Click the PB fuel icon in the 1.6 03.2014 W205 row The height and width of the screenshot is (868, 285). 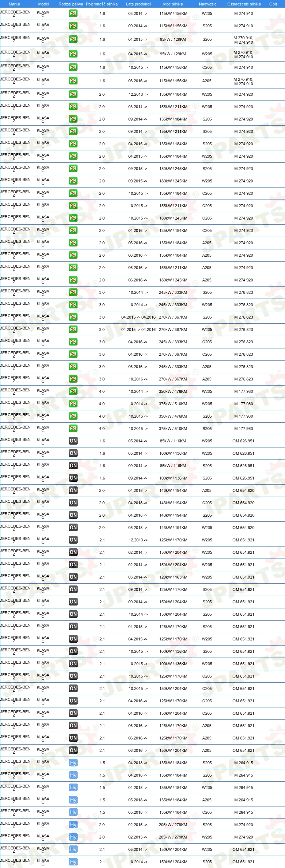pyautogui.click(x=73, y=14)
